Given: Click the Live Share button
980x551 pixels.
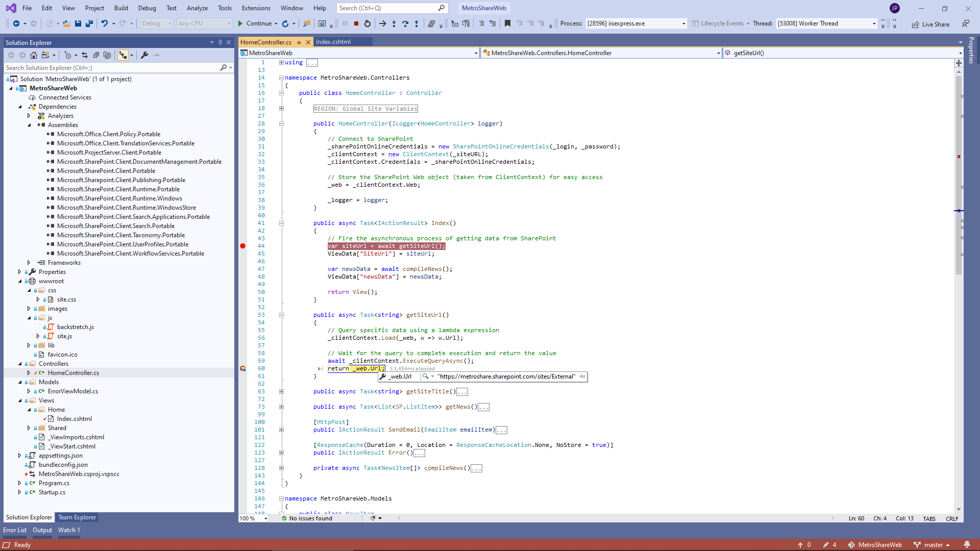Looking at the screenshot, I should (931, 24).
